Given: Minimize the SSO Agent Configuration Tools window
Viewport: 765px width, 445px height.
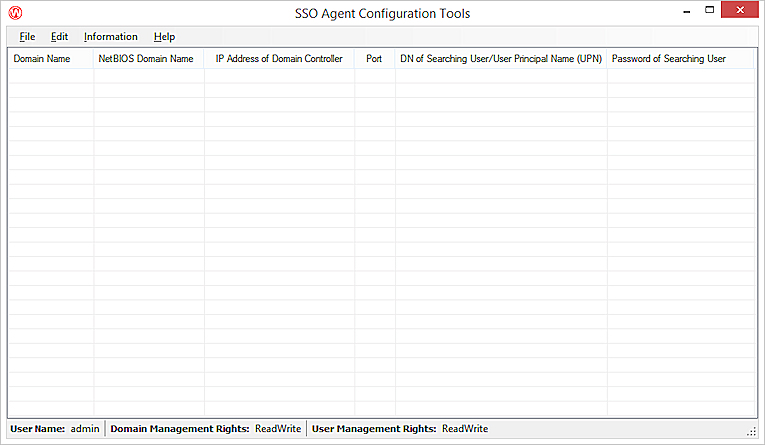Looking at the screenshot, I should [686, 11].
